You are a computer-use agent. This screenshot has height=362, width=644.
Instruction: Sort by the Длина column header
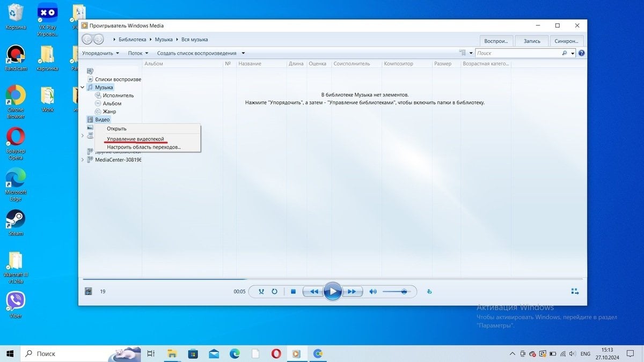[x=296, y=64]
